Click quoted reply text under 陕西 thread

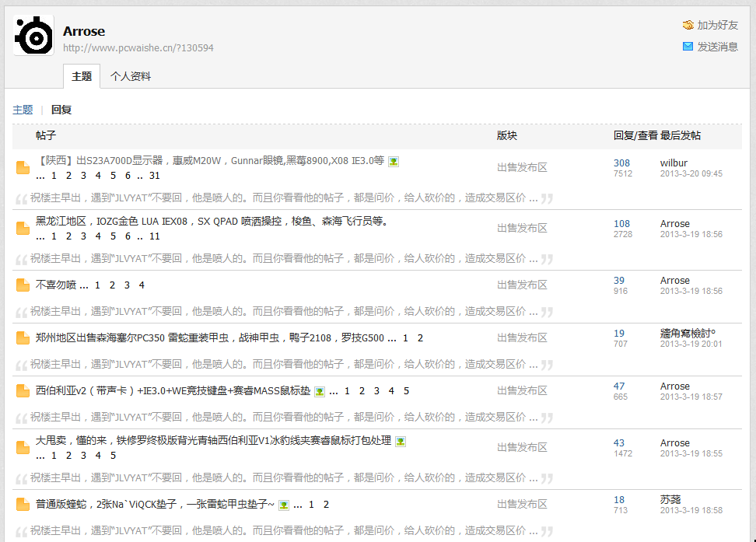pyautogui.click(x=284, y=198)
